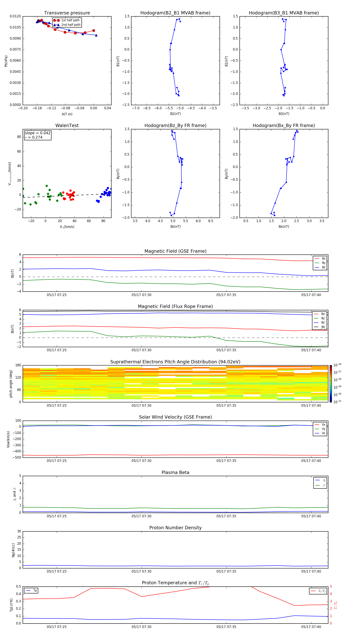Viewport: 351px width, 644px height.
Task: Click the Suprathermal Electrons Pitch Angle Distribution title
Action: pos(175,362)
